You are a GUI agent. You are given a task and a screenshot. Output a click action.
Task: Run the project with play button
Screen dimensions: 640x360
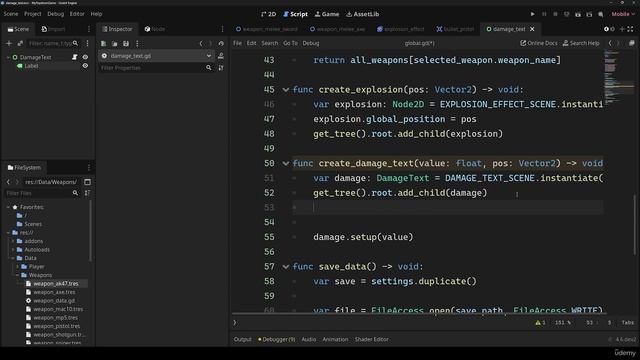pyautogui.click(x=532, y=14)
